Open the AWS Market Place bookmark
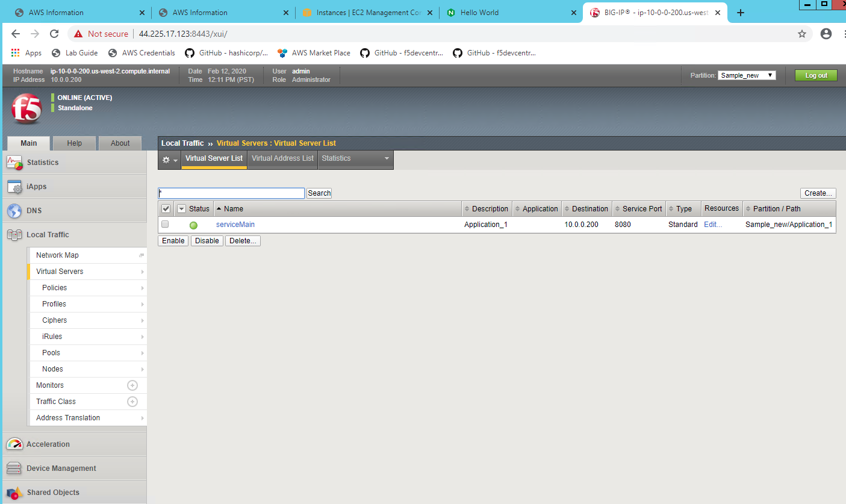 [x=314, y=53]
